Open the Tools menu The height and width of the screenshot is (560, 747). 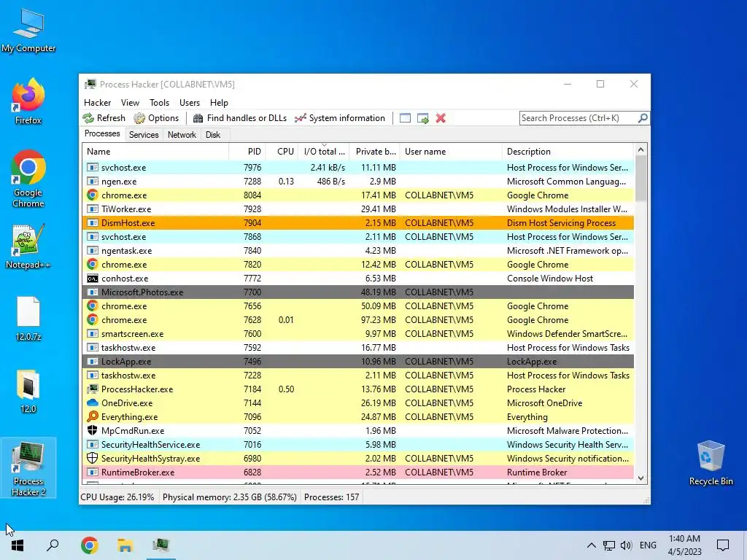tap(159, 102)
